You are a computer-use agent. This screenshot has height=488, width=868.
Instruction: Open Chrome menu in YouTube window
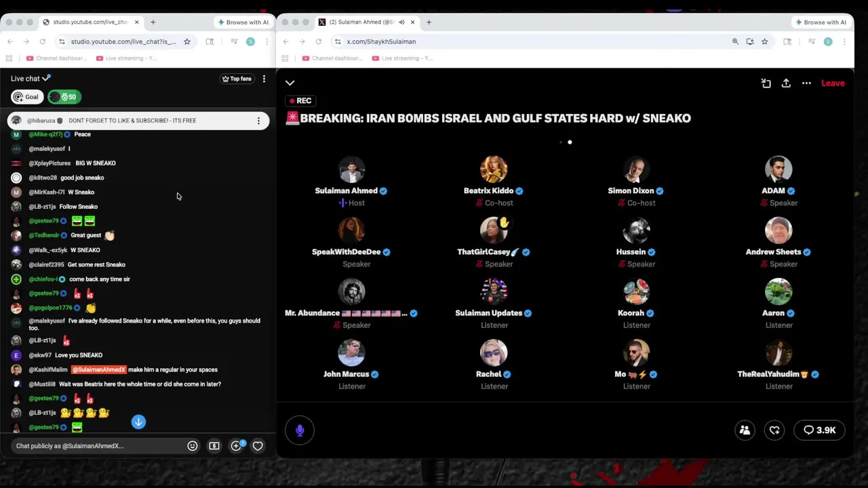tap(267, 42)
